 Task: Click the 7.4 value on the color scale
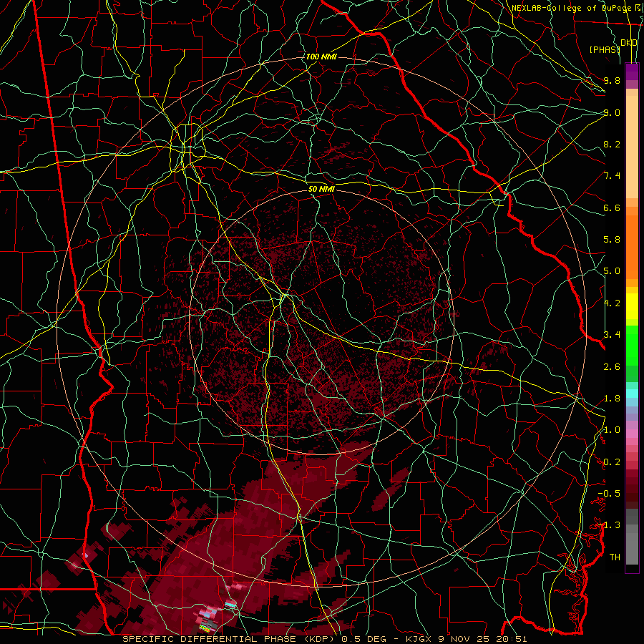pyautogui.click(x=612, y=176)
